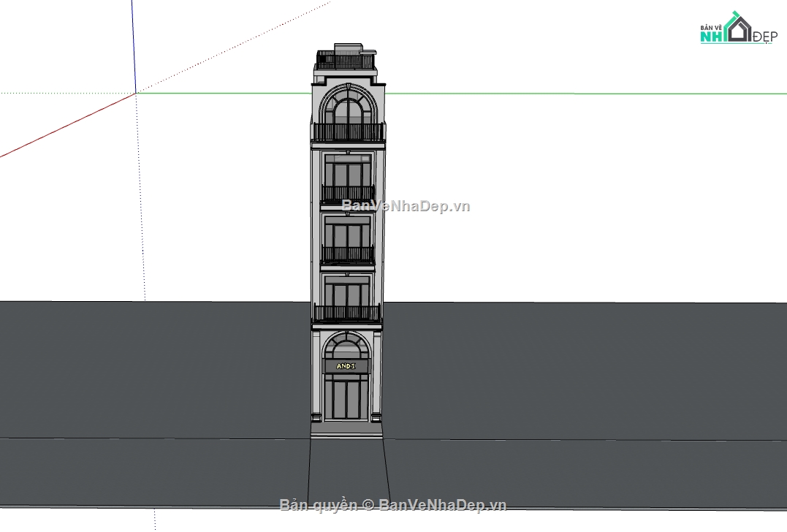Click the Bản quyền © BanVeNhaDep.vn copyright link
Screen dimensions: 787x532
point(393,505)
